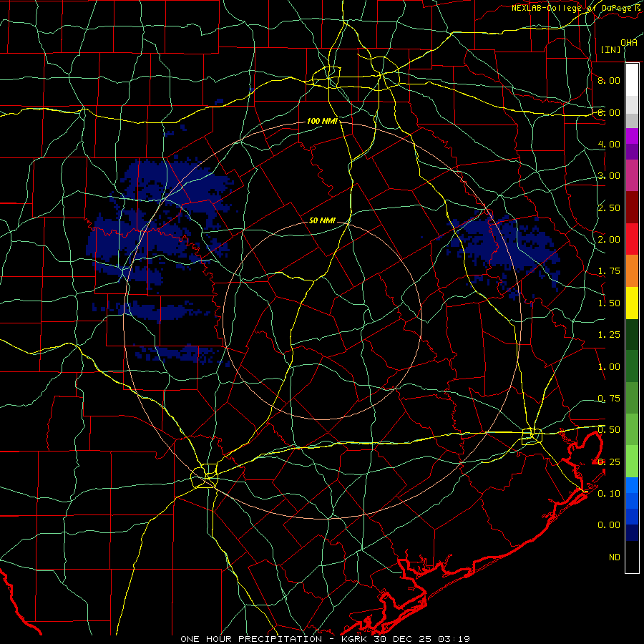The height and width of the screenshot is (644, 644).
Task: Click the bright red 2.00 legend swatch
Action: tap(632, 239)
